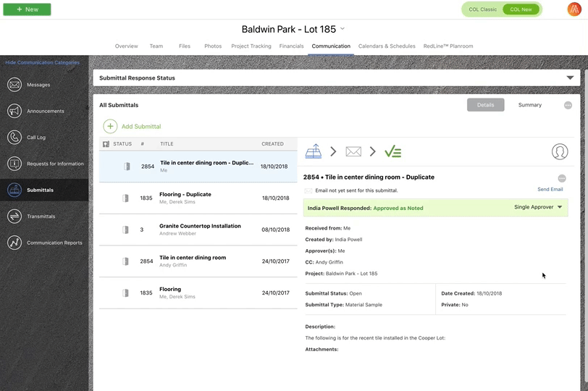588x391 pixels.
Task: Open the user avatar in top right
Action: 574,9
